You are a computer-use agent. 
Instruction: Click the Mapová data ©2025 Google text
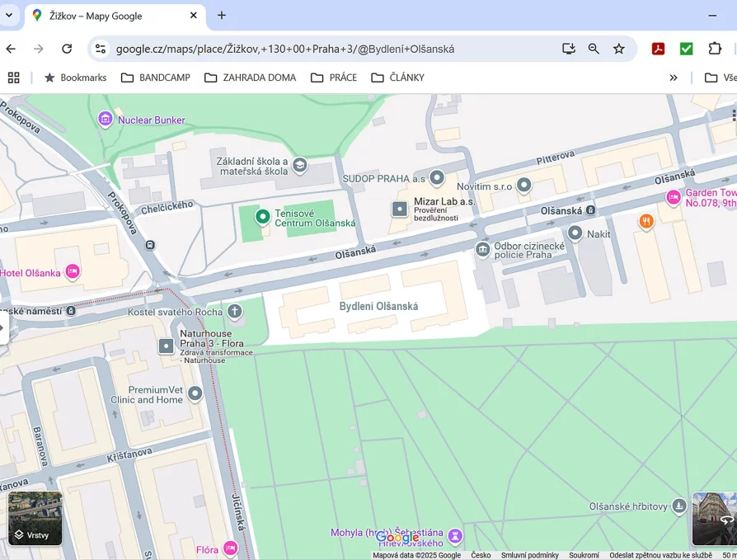coord(416,555)
